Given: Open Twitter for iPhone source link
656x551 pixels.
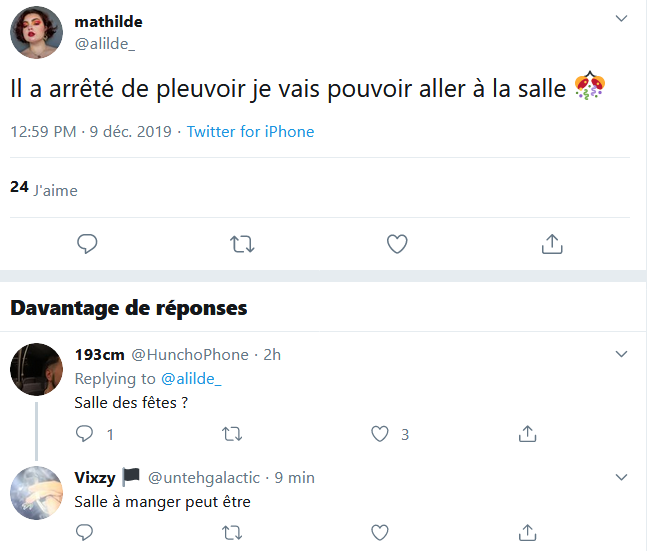Looking at the screenshot, I should click(x=250, y=132).
